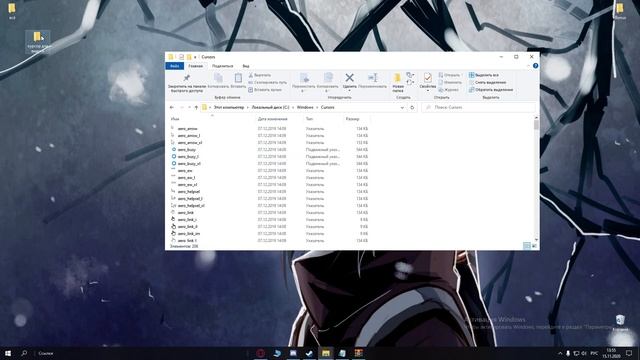Open the Quick Access Toolbar customize arrow

pos(196,57)
